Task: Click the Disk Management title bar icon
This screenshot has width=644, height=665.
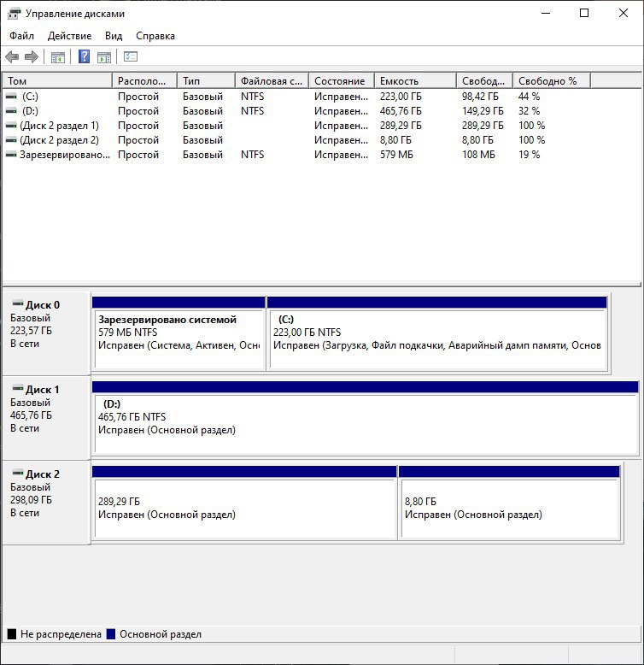Action: (x=14, y=14)
